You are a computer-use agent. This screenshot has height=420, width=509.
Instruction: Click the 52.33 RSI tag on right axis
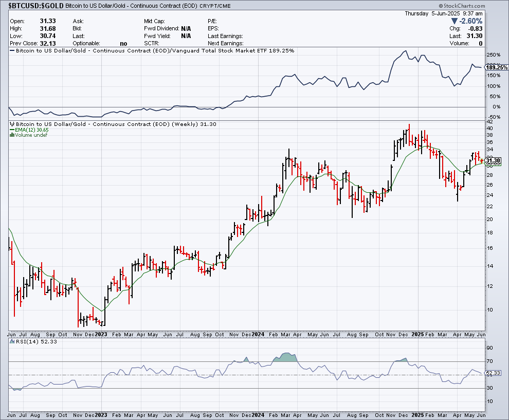pos(493,373)
